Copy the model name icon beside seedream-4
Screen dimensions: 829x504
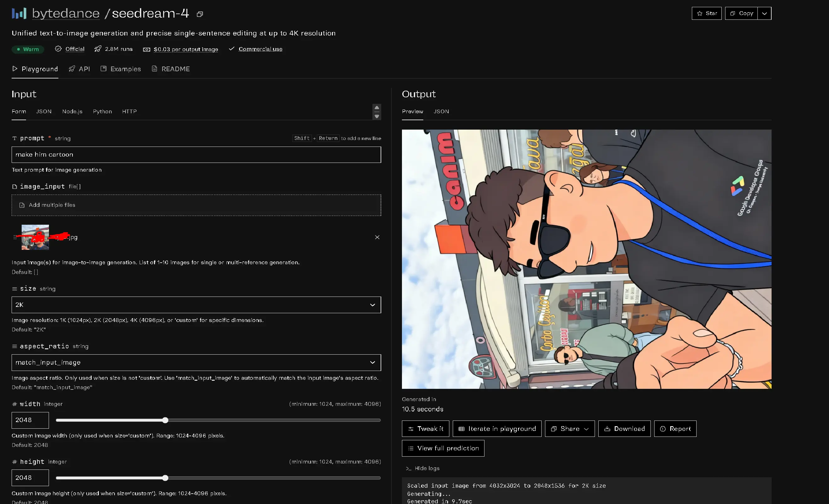coord(200,14)
